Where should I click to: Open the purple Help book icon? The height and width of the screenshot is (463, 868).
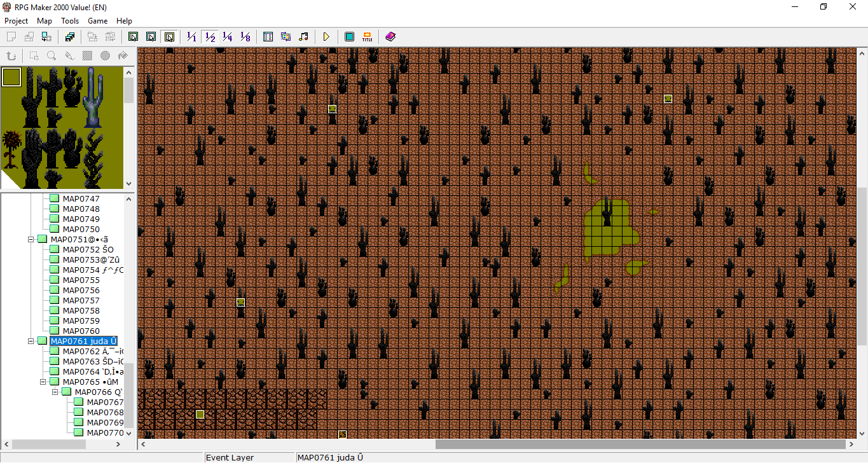(390, 37)
